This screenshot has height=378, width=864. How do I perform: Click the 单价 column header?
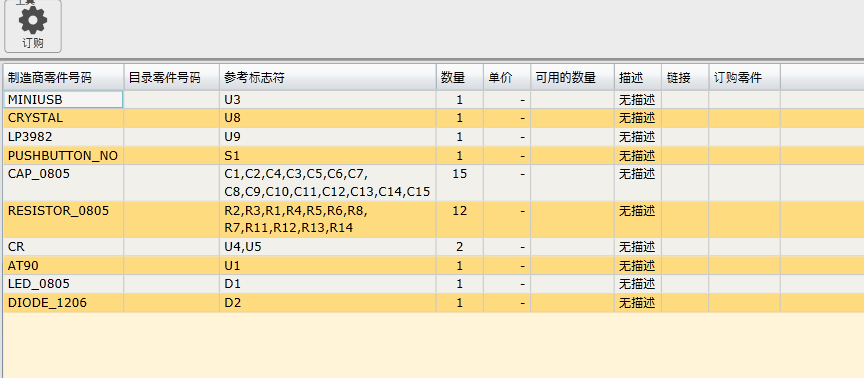click(507, 78)
